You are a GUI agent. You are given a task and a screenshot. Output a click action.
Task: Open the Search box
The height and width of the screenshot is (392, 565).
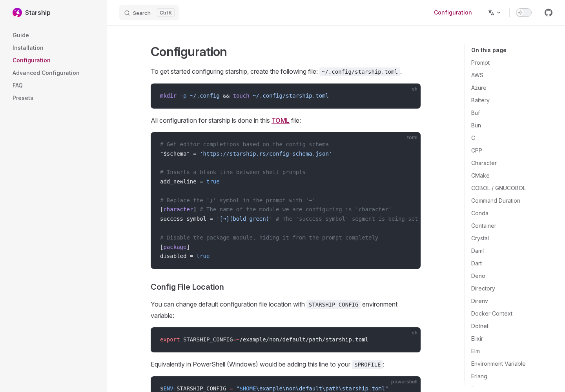coord(149,13)
